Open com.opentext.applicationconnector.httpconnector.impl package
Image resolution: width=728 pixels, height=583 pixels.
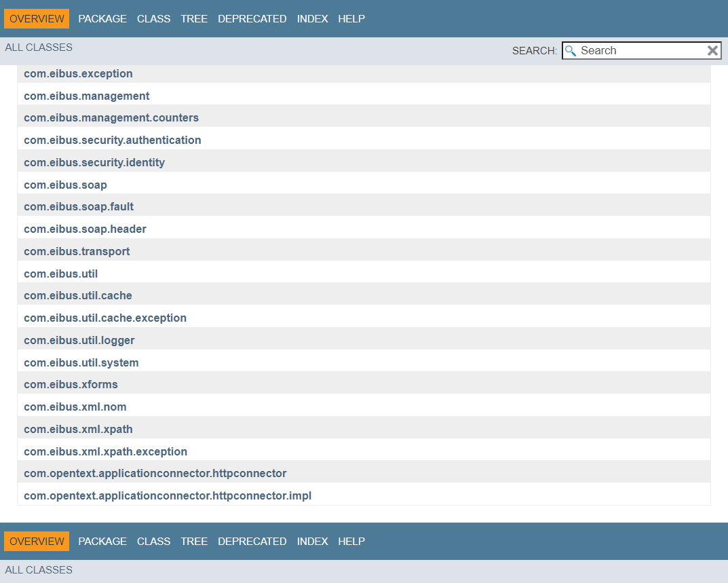tap(168, 496)
